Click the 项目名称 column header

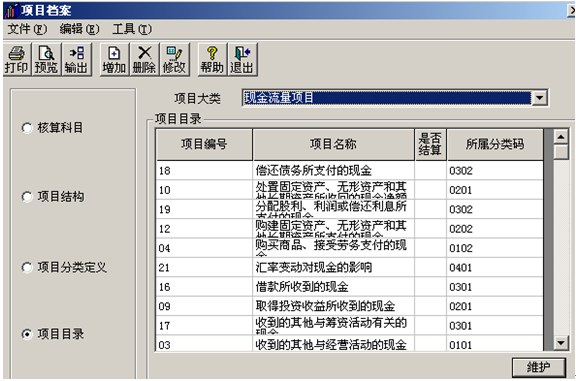tap(334, 144)
